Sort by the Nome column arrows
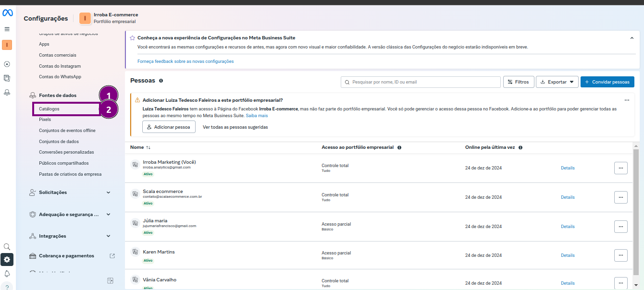Screen dimensions: 644x290 pyautogui.click(x=149, y=147)
